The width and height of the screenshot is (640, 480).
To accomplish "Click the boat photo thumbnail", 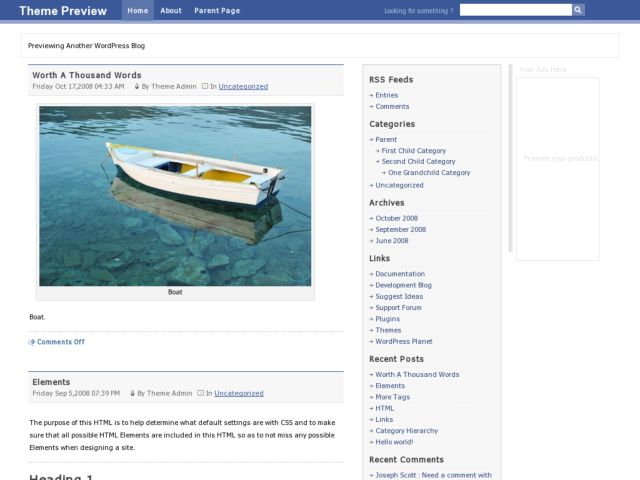I will tap(175, 196).
